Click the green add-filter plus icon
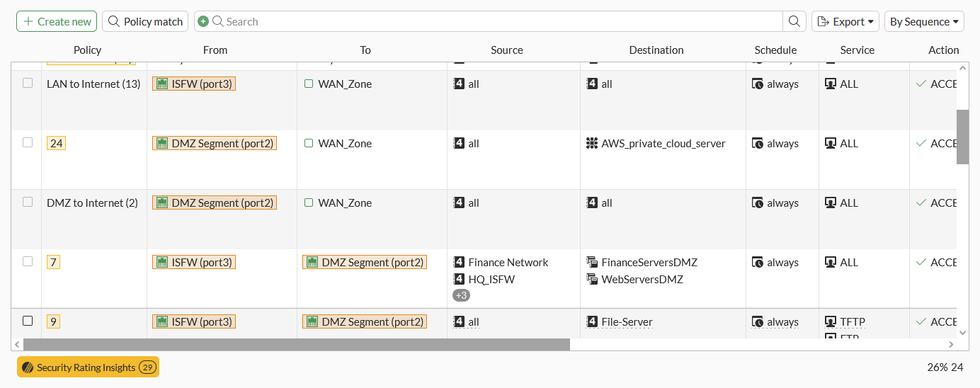This screenshot has width=980, height=388. click(x=203, y=22)
